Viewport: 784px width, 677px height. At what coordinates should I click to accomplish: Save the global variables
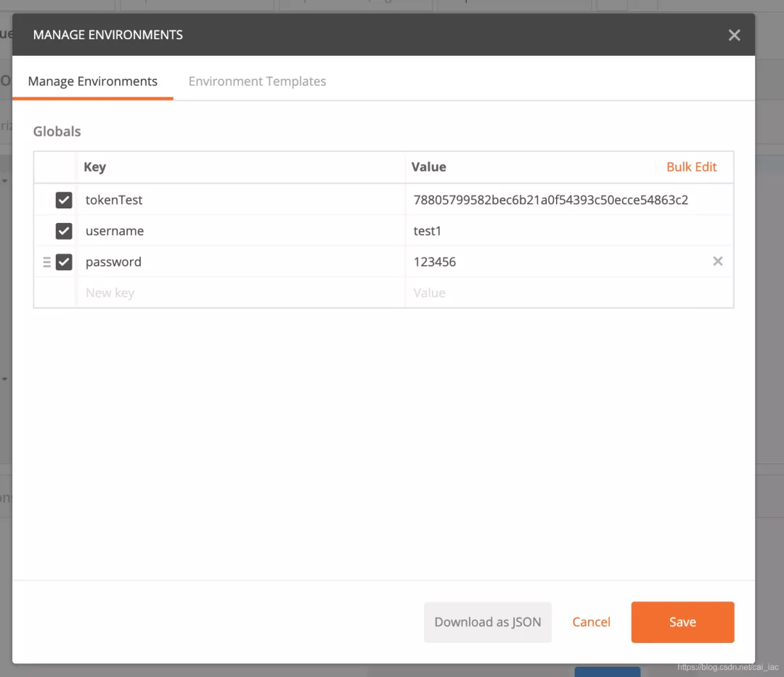(x=682, y=622)
